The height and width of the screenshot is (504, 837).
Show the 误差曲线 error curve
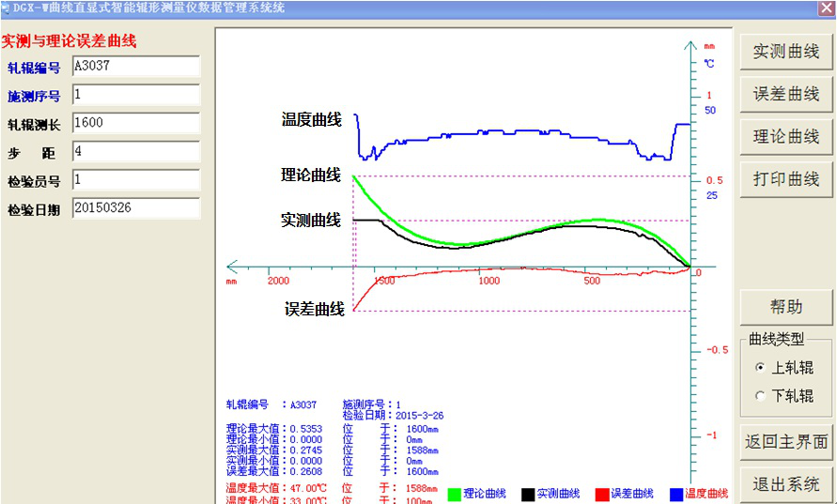[786, 94]
